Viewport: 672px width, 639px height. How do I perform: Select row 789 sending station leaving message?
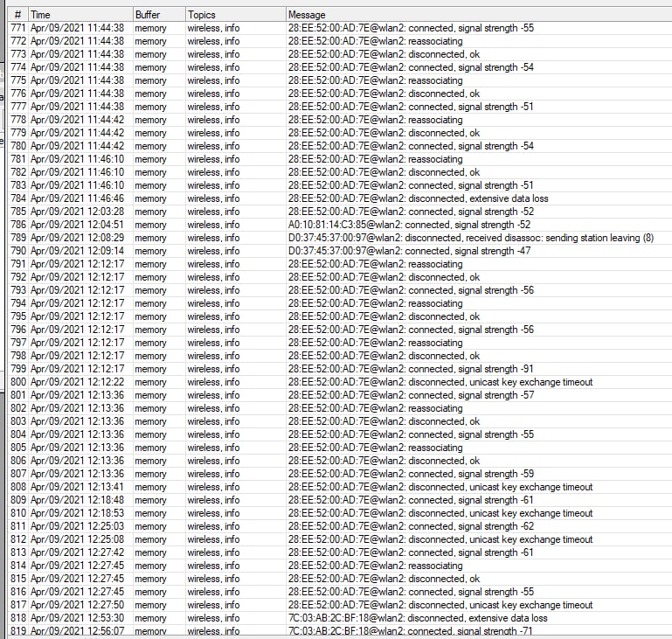(471, 238)
